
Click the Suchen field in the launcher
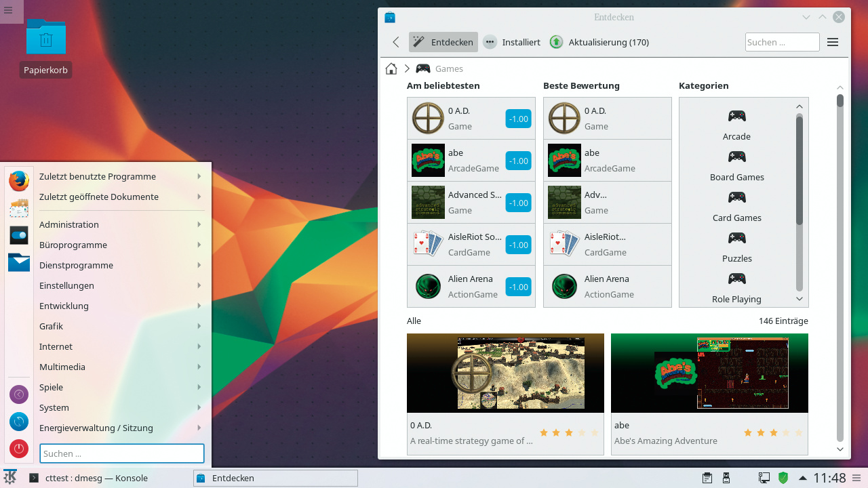[122, 453]
